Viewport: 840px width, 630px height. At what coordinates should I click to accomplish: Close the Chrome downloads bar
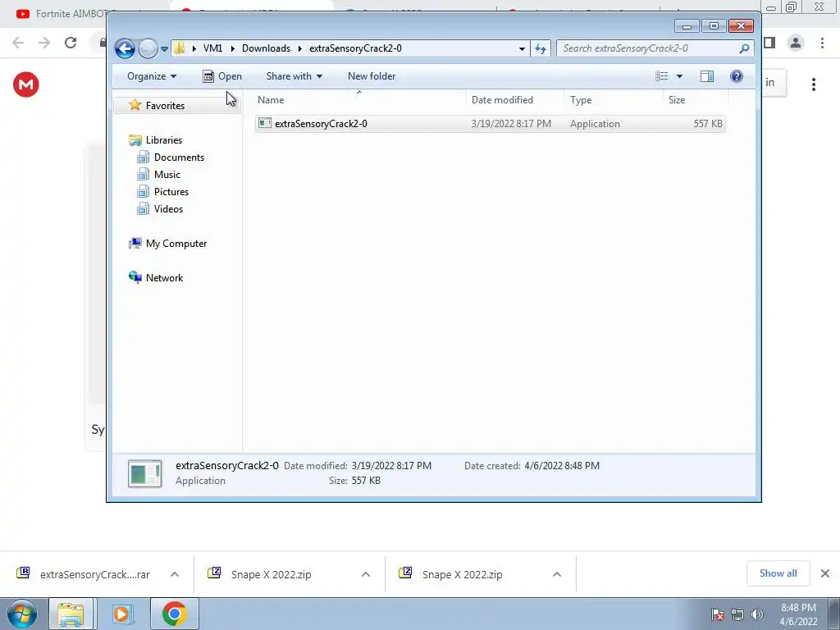point(825,573)
